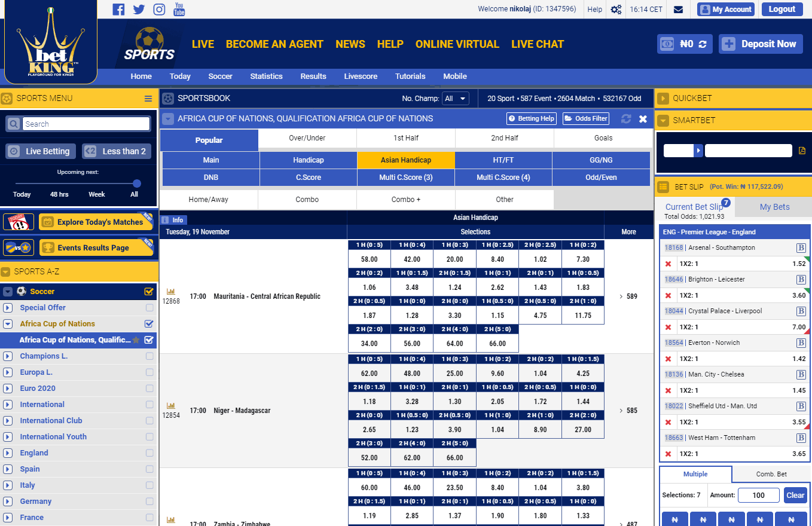Open the YouTube channel icon

(179, 9)
